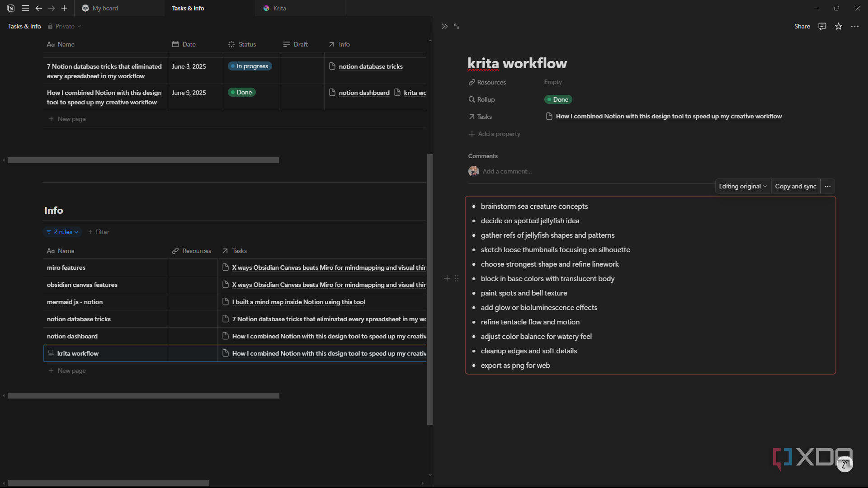The image size is (868, 488).
Task: Click the export as png for web bullet
Action: point(515,365)
